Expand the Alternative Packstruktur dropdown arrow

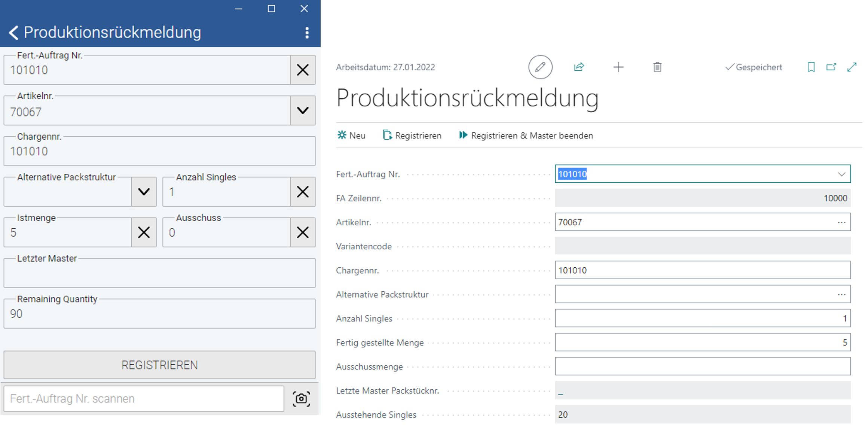pyautogui.click(x=144, y=192)
